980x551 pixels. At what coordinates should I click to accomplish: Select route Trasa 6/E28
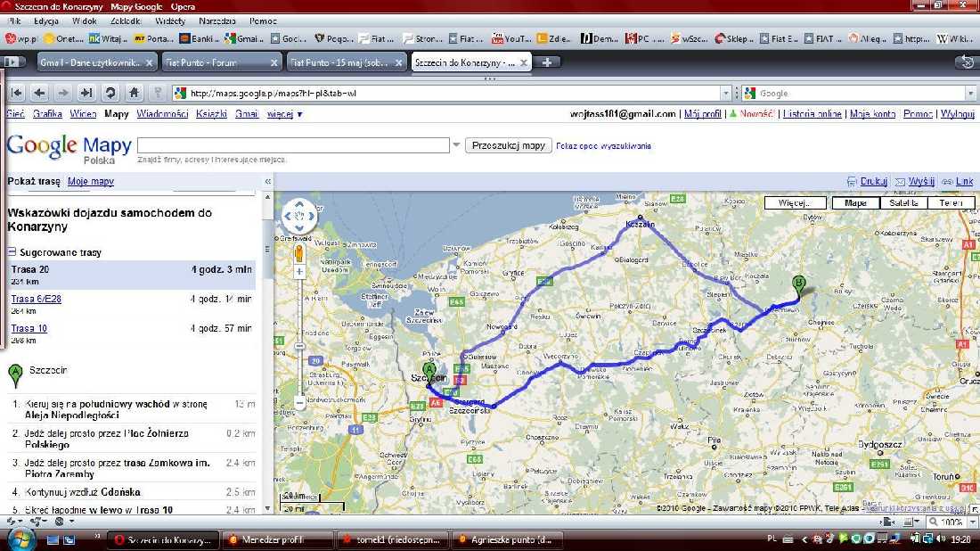pos(37,299)
